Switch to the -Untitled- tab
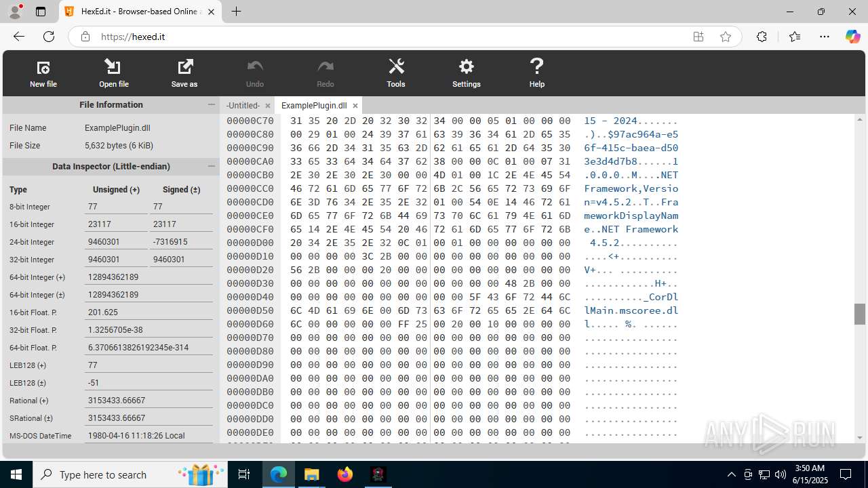 tap(243, 106)
